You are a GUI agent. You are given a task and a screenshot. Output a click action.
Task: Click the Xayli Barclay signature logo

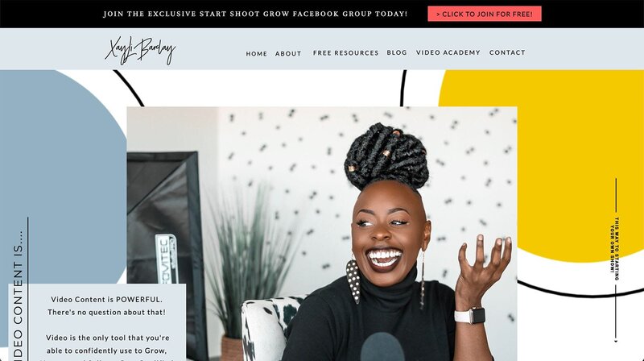(140, 50)
